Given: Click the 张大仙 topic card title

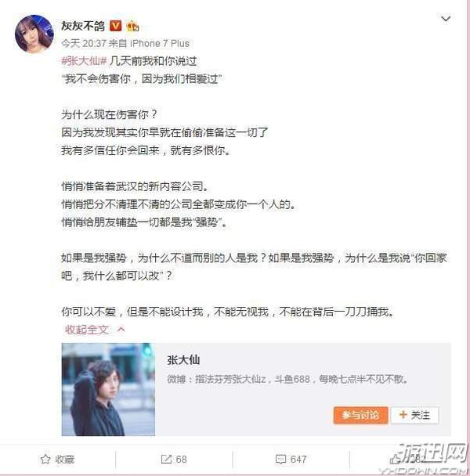Looking at the screenshot, I should [x=183, y=360].
